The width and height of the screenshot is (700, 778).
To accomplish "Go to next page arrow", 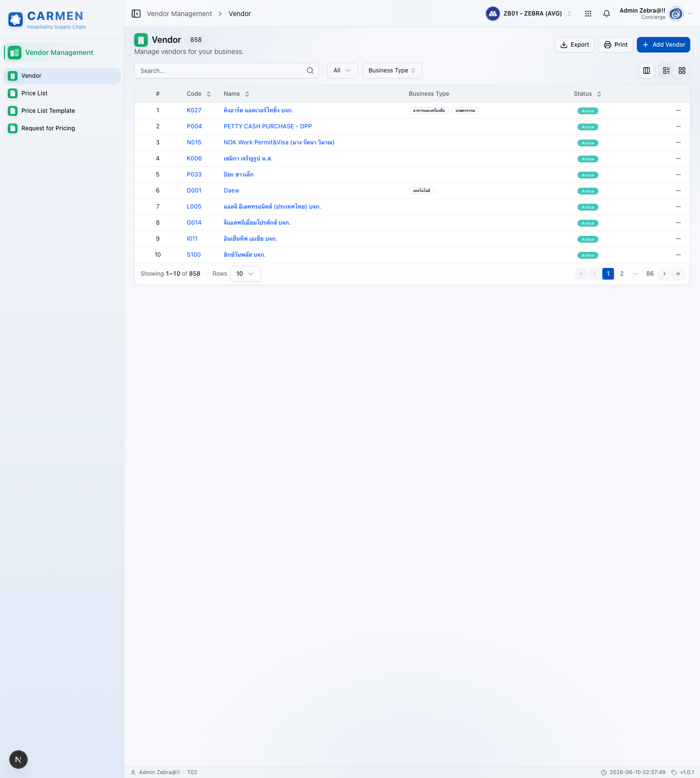I will pos(665,274).
